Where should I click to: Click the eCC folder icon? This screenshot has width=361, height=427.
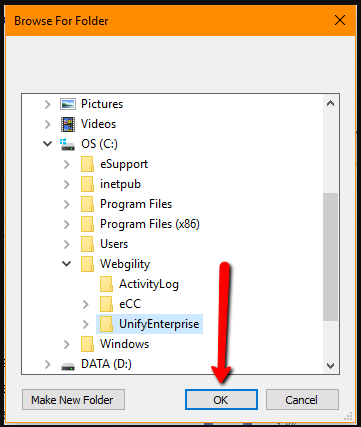point(106,304)
